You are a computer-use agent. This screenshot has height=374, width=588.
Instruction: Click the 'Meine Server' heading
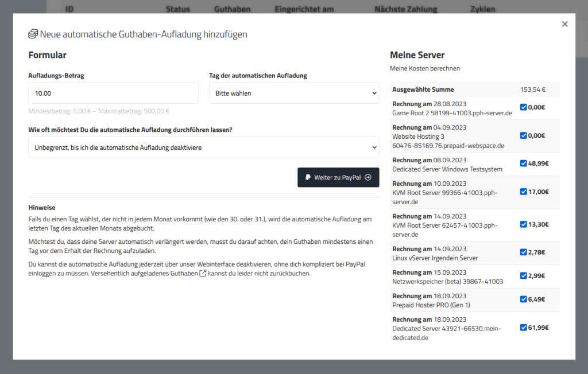point(417,54)
